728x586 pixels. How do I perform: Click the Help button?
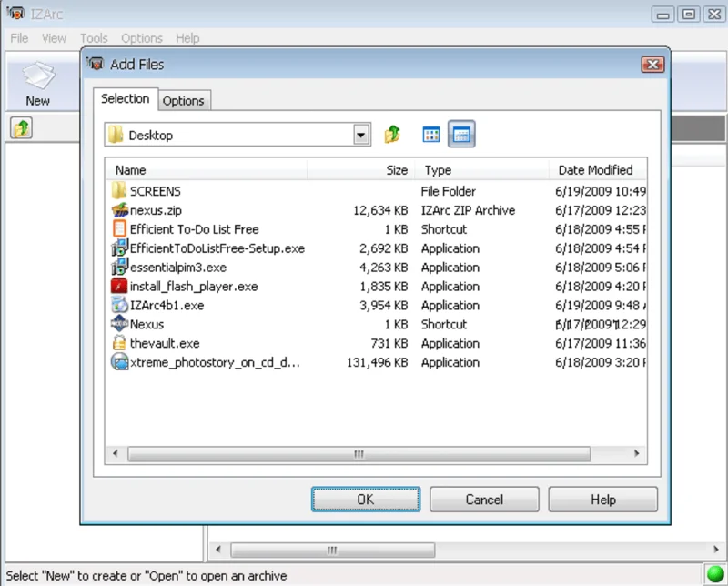[x=602, y=499]
